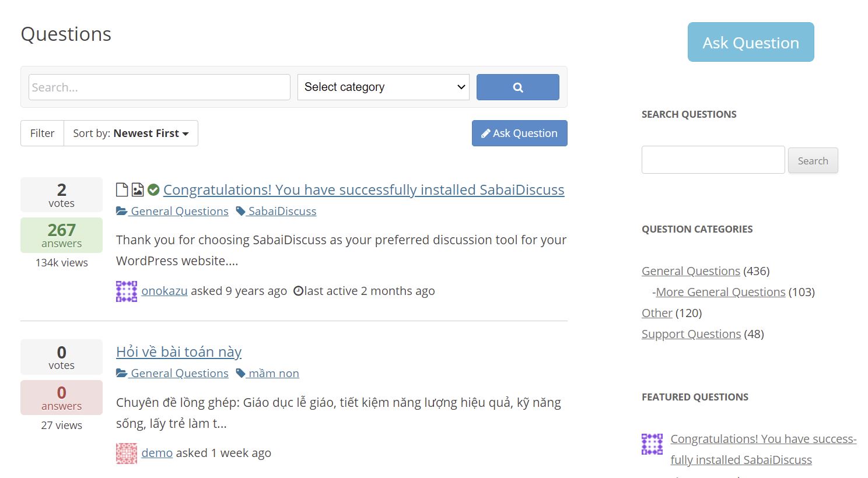
Task: Click the blue pencil Ask Question button
Action: point(519,133)
